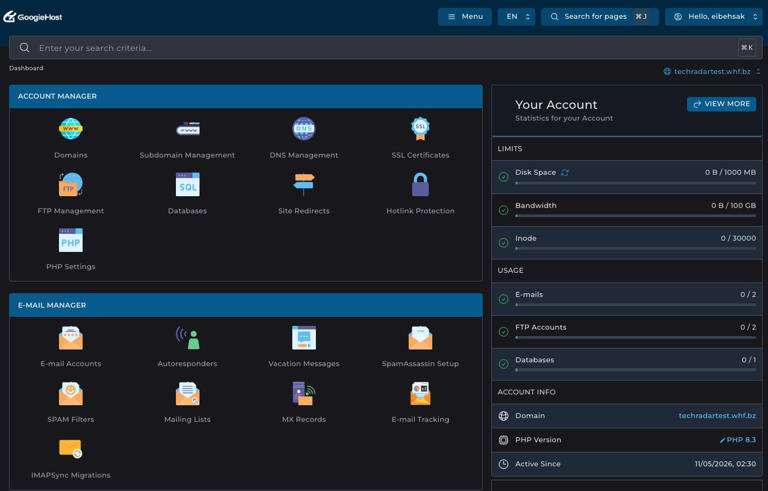Click the Inode usage bar

point(635,248)
